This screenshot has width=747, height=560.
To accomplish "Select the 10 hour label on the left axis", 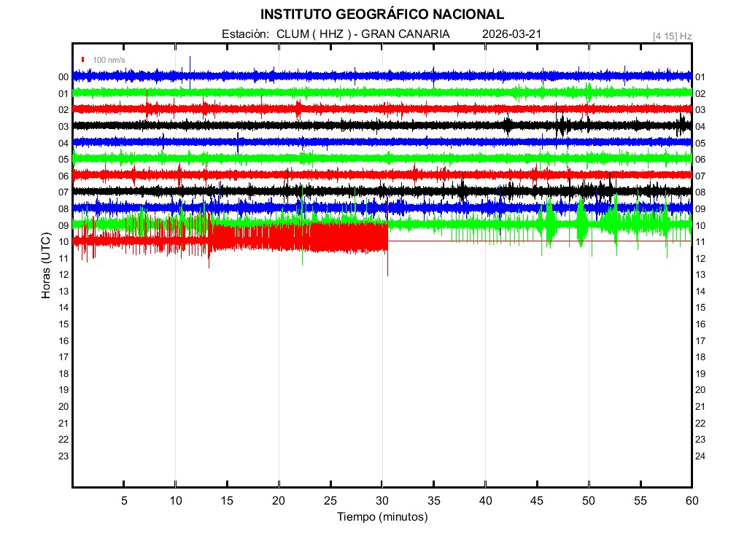I will tap(63, 241).
